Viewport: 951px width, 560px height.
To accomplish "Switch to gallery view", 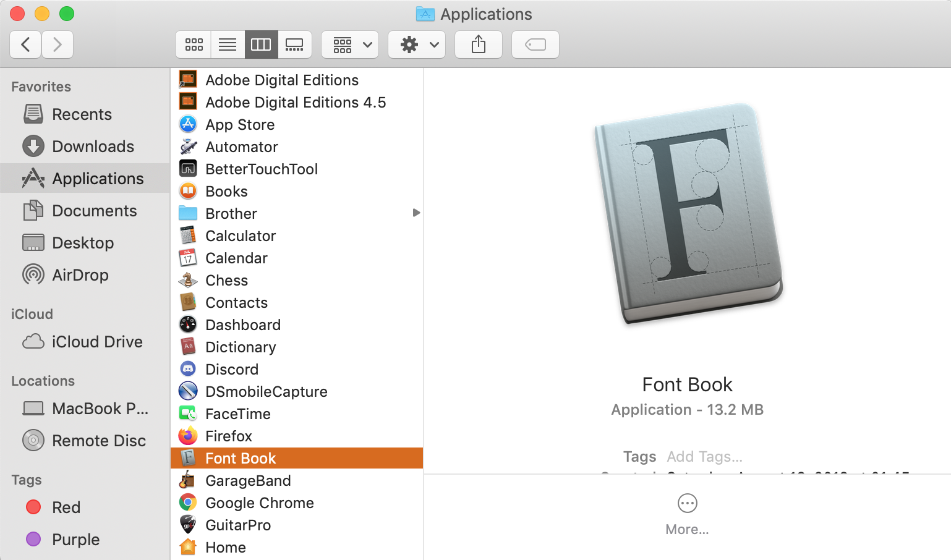I will pos(294,45).
